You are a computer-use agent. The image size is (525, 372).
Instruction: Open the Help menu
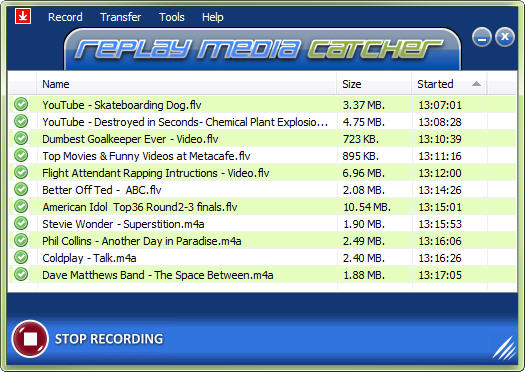pyautogui.click(x=213, y=17)
